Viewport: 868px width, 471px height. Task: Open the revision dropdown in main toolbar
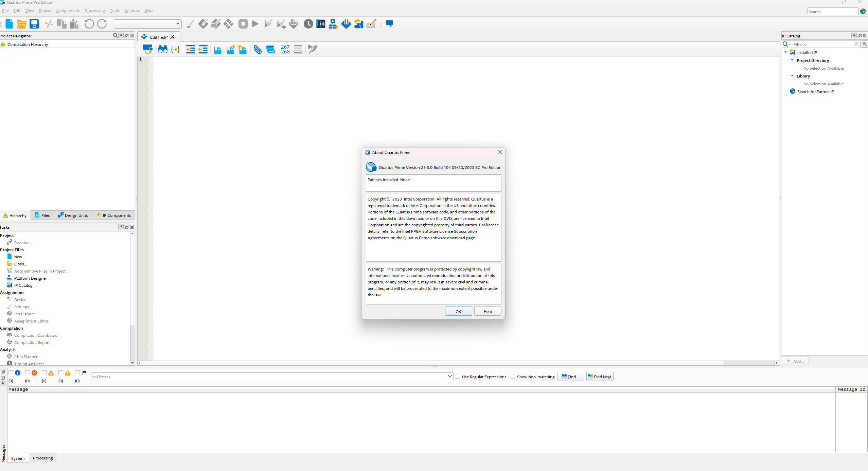point(147,24)
